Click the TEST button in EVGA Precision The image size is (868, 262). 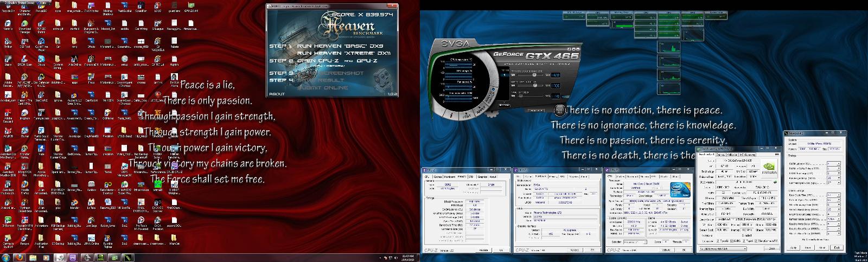[x=467, y=115]
